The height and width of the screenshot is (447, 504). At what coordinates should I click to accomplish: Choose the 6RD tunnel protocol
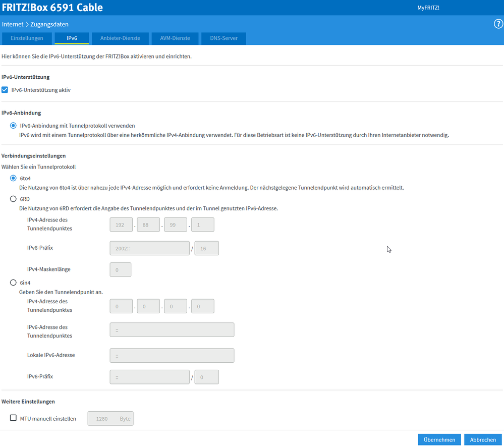click(x=13, y=199)
